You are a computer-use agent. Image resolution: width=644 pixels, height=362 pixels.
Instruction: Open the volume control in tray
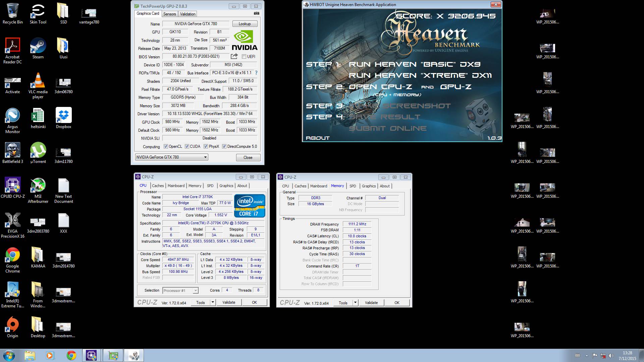[611, 356]
